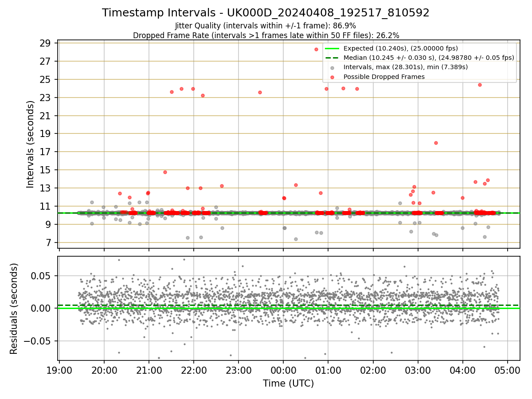Click the x-axis tick label "03:00"
Screen dimensions: 532x399
pos(418,370)
